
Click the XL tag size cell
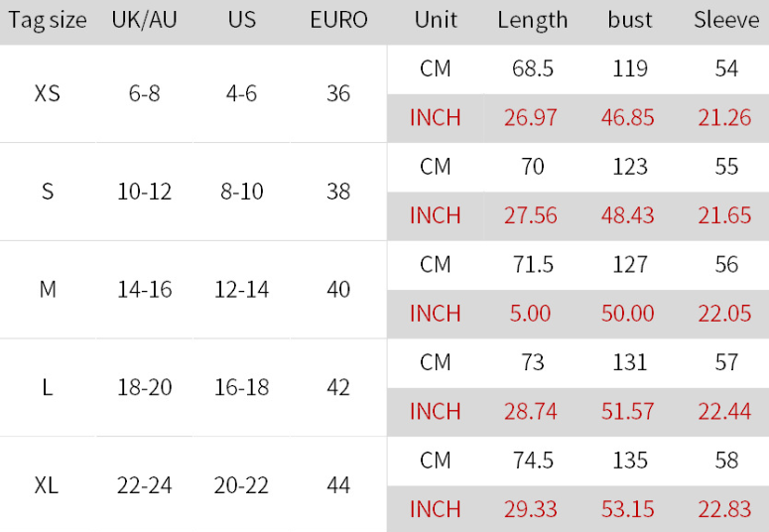pos(47,485)
